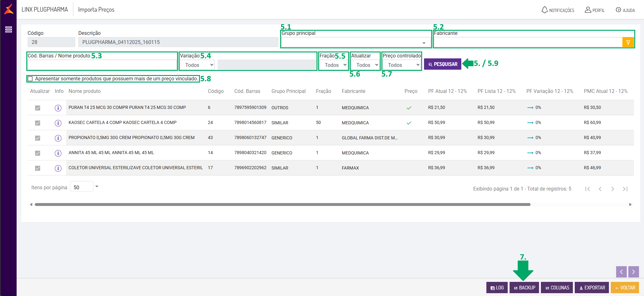Screen dimensions: 644x296
Task: Sort by PF Variação 12 - 12% column
Action: point(550,91)
